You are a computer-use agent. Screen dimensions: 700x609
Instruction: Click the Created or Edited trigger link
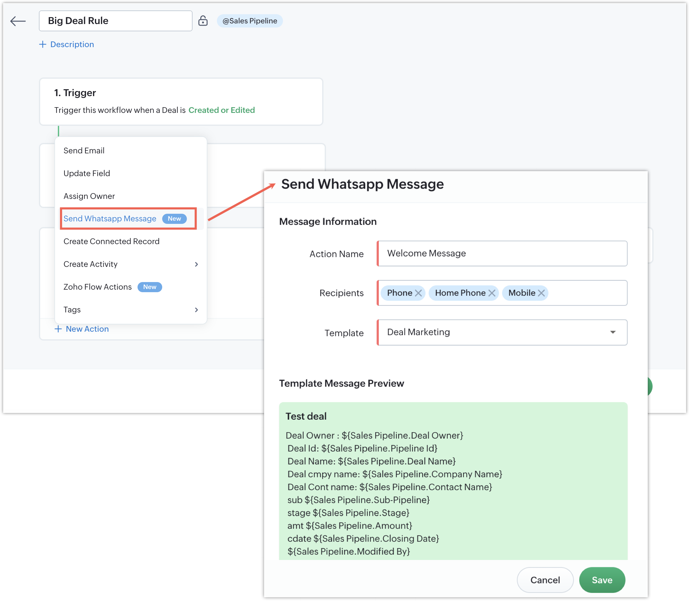pos(222,110)
